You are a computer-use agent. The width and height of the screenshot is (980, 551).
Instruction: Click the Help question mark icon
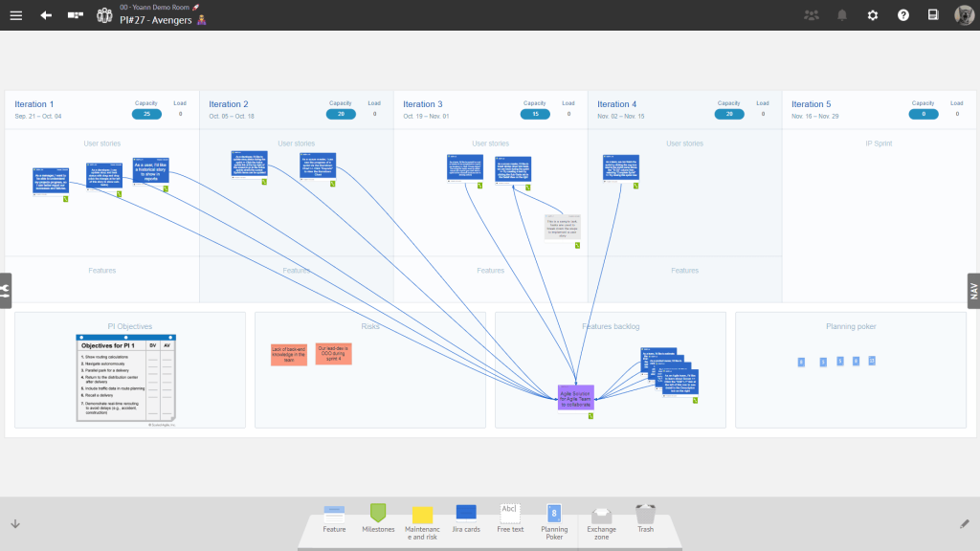click(904, 15)
